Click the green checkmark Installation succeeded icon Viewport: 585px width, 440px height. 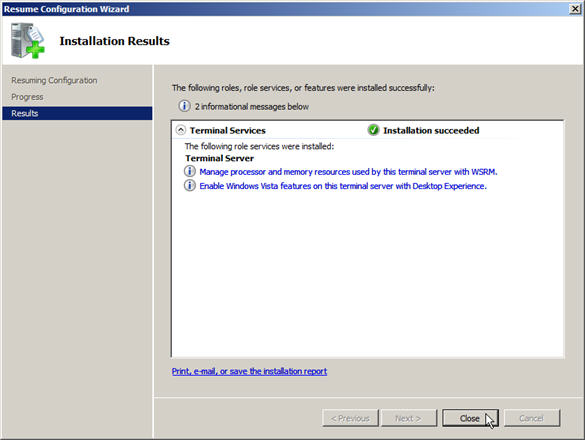click(x=373, y=130)
